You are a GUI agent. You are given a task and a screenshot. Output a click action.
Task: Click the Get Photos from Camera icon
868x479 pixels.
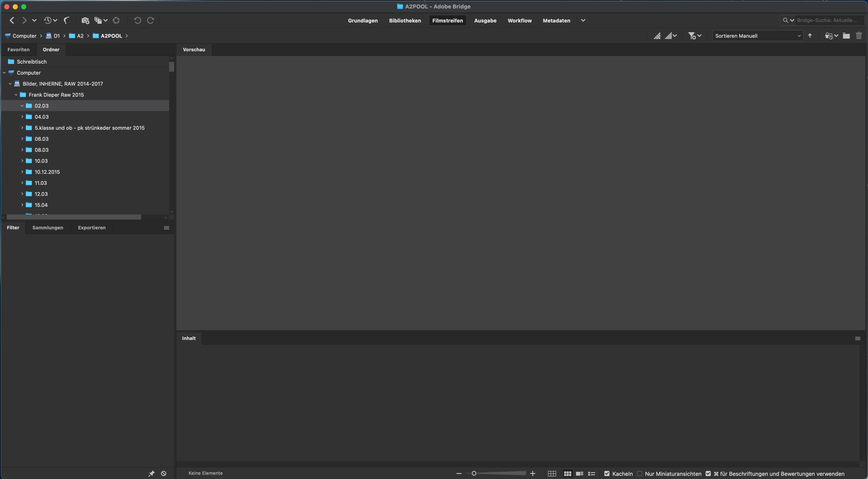(85, 21)
